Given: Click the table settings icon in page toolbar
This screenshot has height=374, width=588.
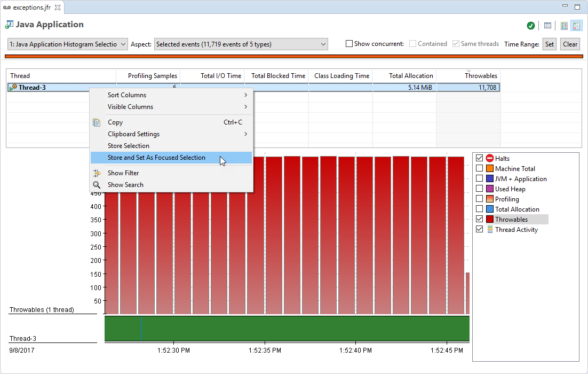Looking at the screenshot, I should pyautogui.click(x=547, y=26).
